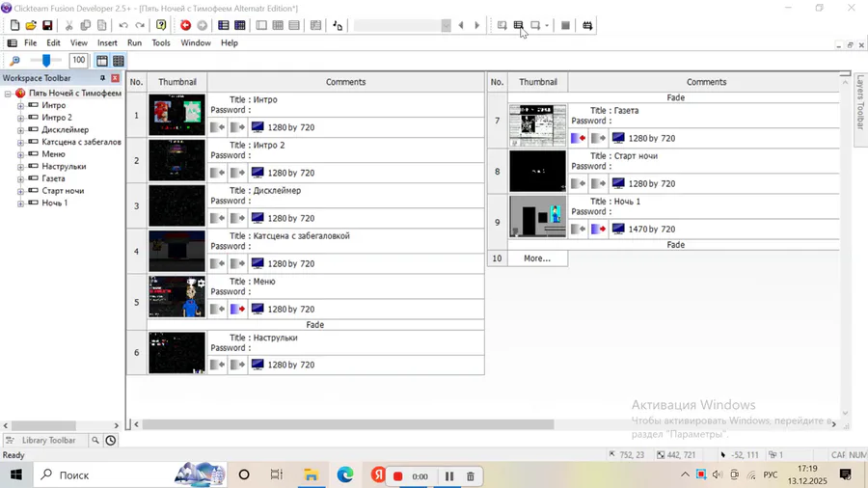Select thumbnail of frame 7 Газета
868x488 pixels.
[x=537, y=125]
